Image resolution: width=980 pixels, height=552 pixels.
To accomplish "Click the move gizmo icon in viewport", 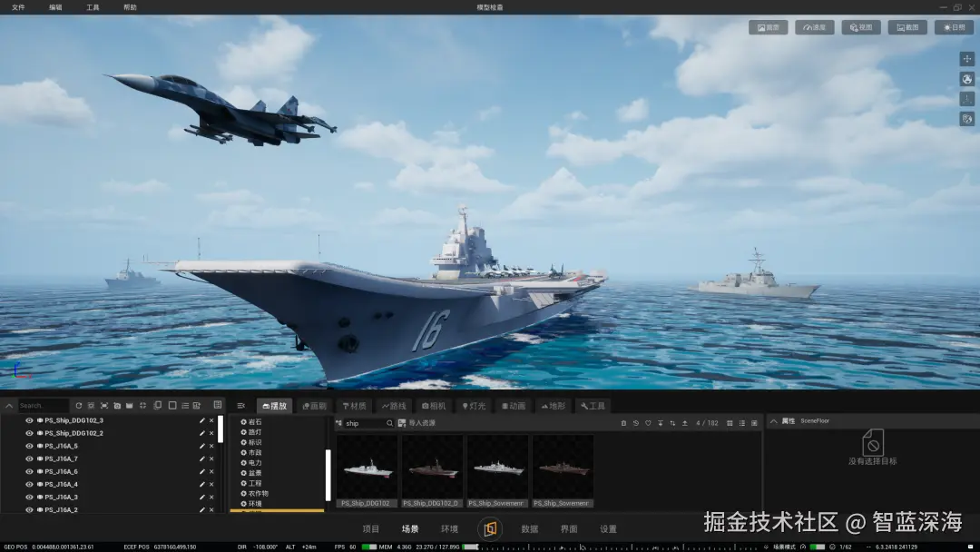I will point(967,59).
